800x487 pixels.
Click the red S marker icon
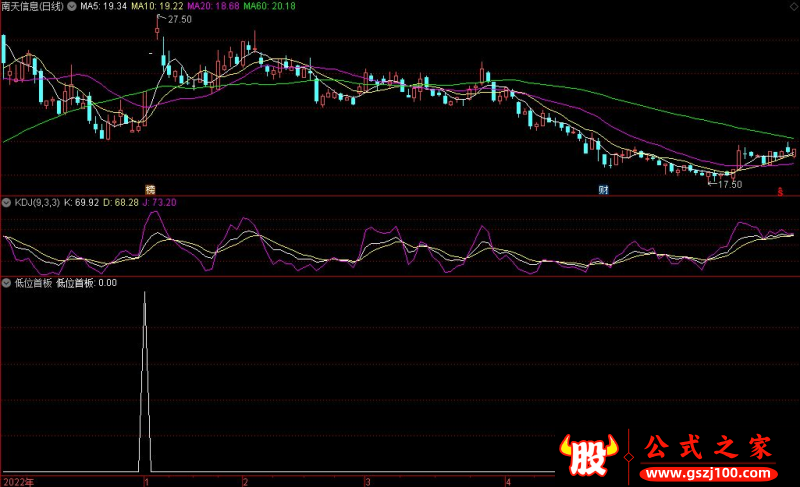781,190
